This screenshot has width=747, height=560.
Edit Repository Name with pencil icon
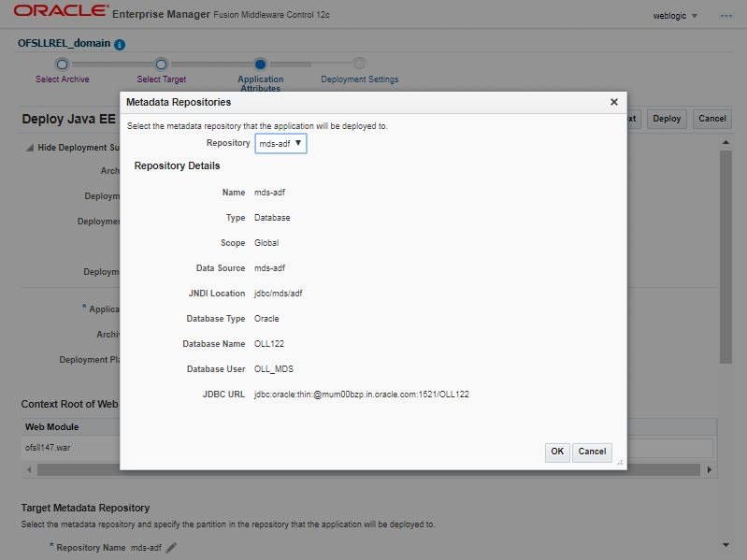[171, 548]
